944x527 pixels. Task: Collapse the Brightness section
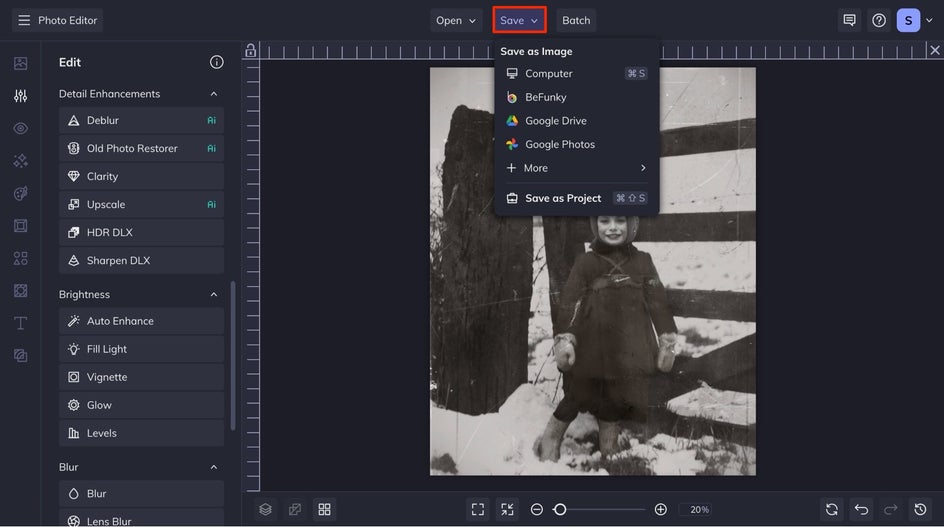point(213,295)
